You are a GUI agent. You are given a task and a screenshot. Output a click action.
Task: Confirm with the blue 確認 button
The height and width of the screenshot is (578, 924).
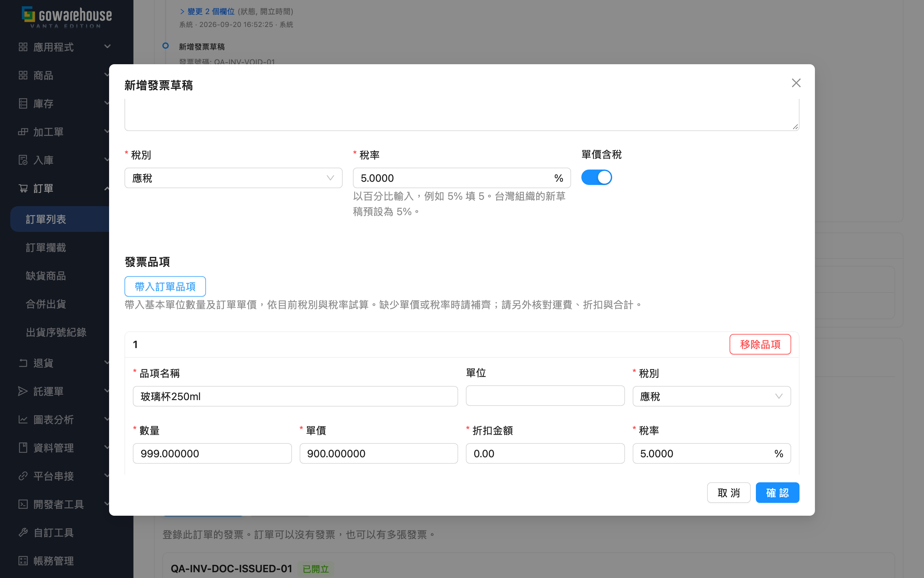pos(777,493)
